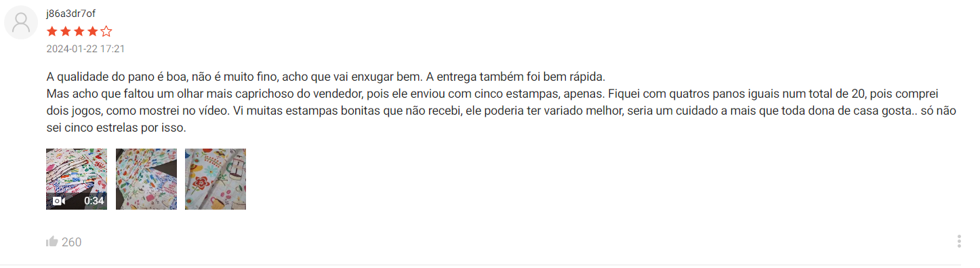Screen dimensions: 980x268
Task: Click the 0:34 video duration label
Action: (x=94, y=201)
